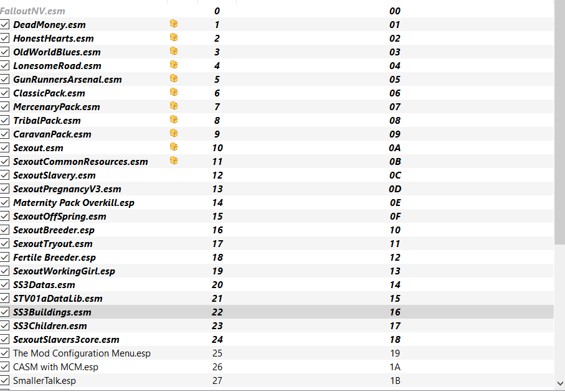Image resolution: width=565 pixels, height=392 pixels.
Task: Click the package icon for SexoutCommonResources.esm
Action: (174, 161)
